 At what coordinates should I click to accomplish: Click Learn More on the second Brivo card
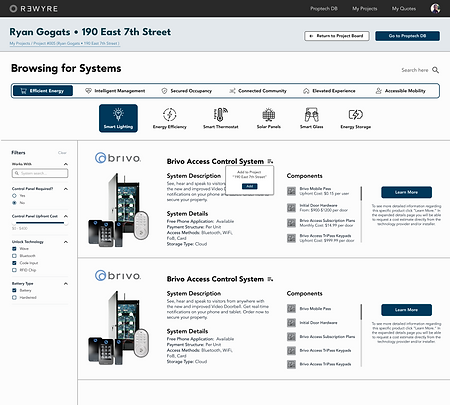[406, 310]
